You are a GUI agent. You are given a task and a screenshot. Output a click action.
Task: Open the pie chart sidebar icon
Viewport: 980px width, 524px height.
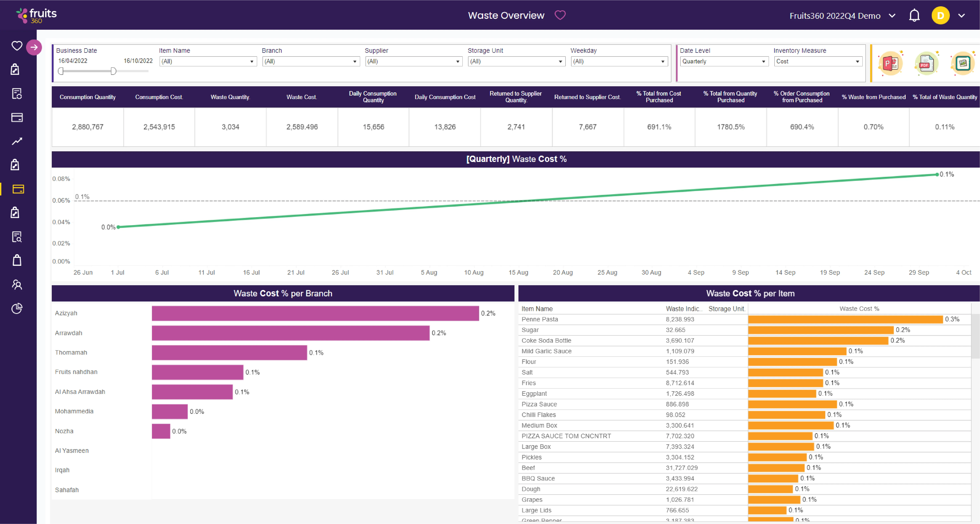pyautogui.click(x=17, y=308)
